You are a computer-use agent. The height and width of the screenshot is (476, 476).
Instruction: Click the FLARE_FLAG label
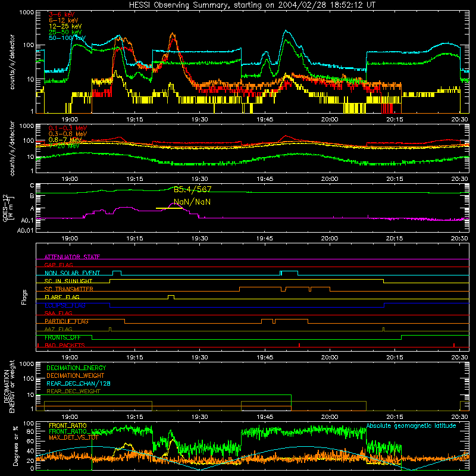click(x=62, y=297)
